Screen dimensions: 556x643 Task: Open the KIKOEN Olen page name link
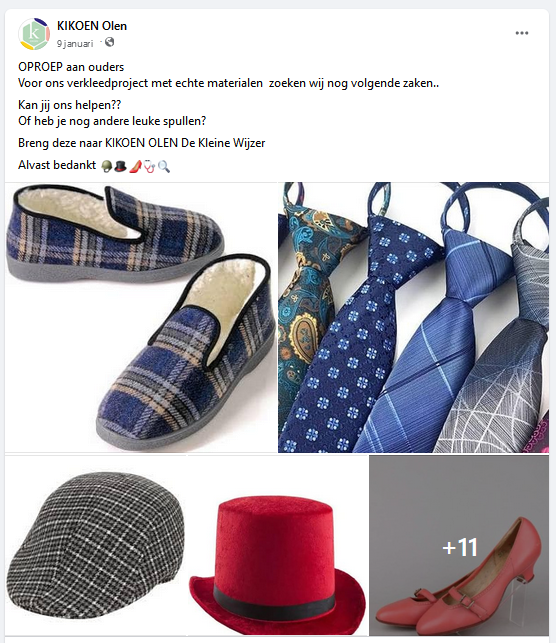pyautogui.click(x=92, y=26)
